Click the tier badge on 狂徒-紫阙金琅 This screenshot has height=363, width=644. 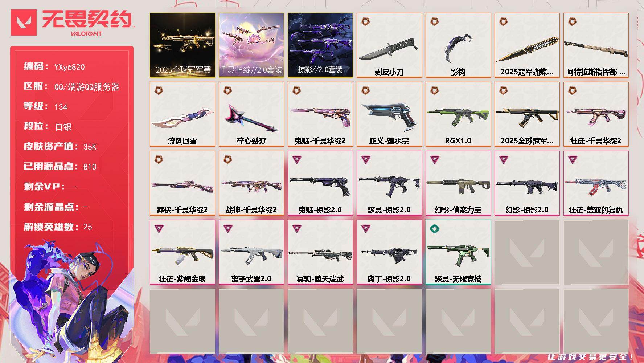tap(159, 228)
